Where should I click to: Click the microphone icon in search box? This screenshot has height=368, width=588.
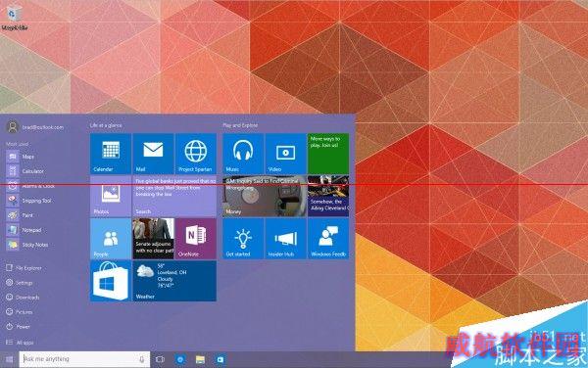tap(142, 359)
